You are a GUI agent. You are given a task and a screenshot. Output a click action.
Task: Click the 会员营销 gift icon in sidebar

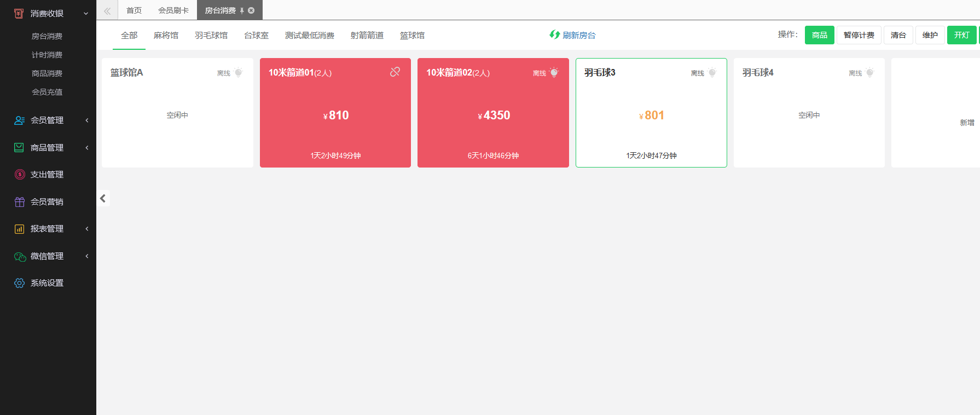[x=20, y=202]
